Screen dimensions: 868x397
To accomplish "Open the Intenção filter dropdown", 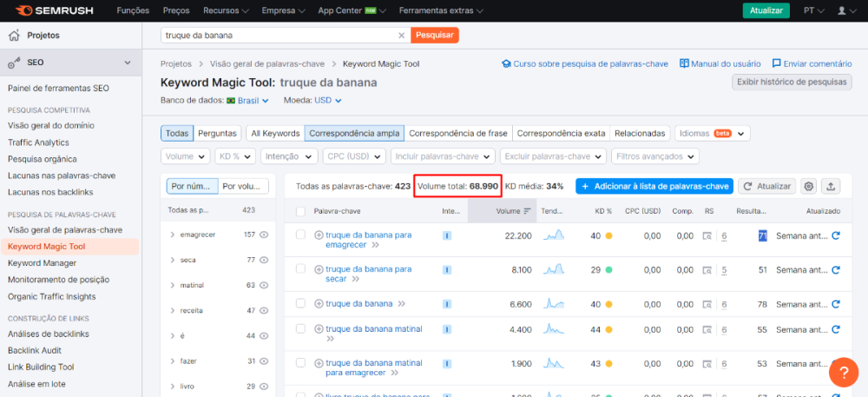I will 290,156.
